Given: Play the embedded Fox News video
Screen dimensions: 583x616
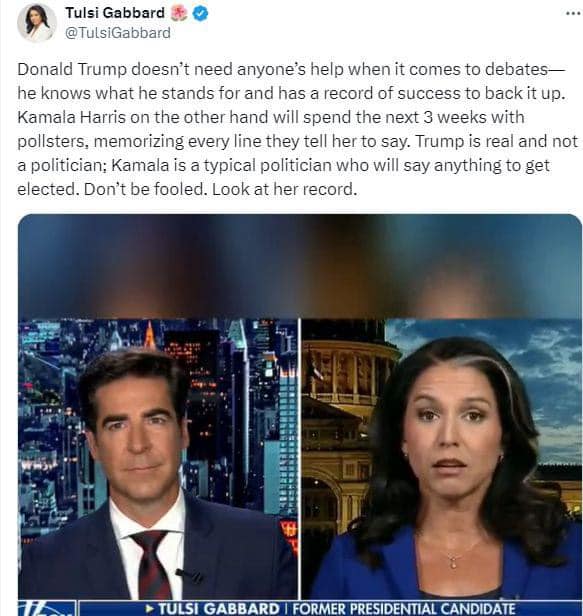Looking at the screenshot, I should 300,415.
